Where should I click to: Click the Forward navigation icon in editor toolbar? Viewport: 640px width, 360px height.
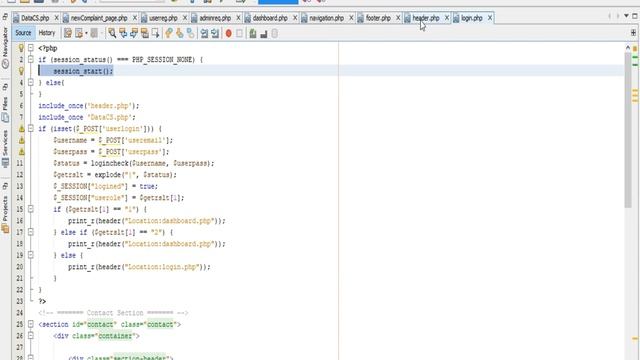coord(94,33)
